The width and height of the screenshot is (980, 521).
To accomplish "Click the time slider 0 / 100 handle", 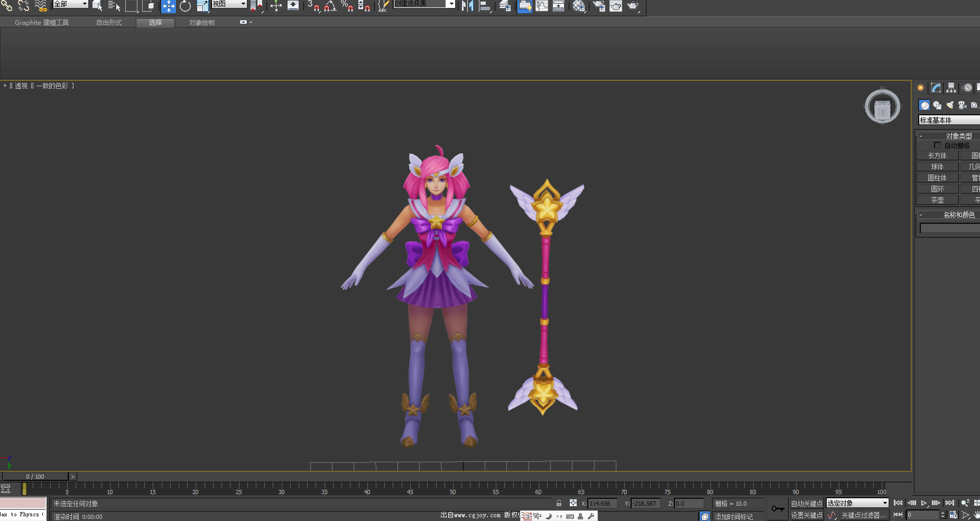I will (35, 477).
